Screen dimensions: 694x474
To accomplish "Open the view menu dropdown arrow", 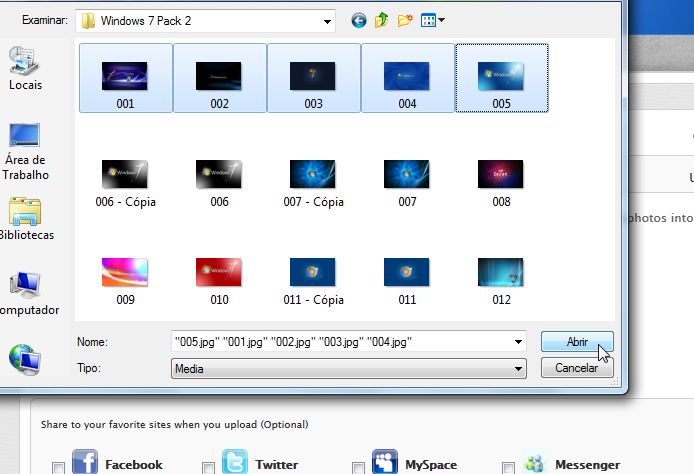I will 441,20.
